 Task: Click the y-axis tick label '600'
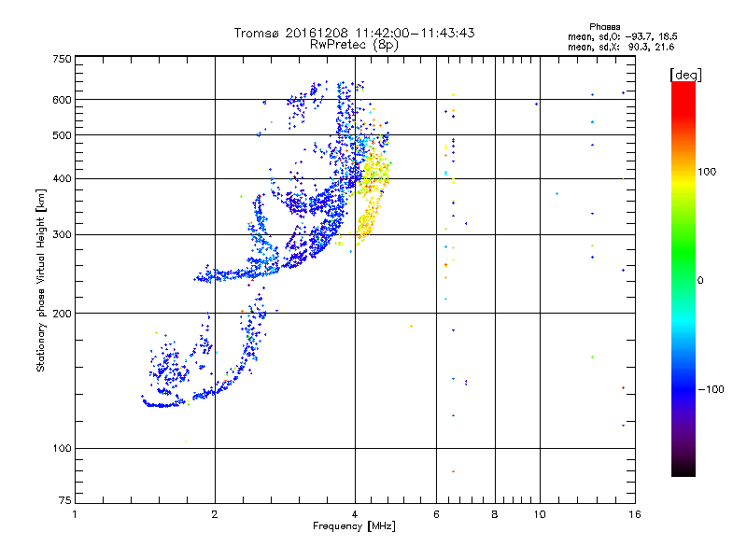(62, 100)
